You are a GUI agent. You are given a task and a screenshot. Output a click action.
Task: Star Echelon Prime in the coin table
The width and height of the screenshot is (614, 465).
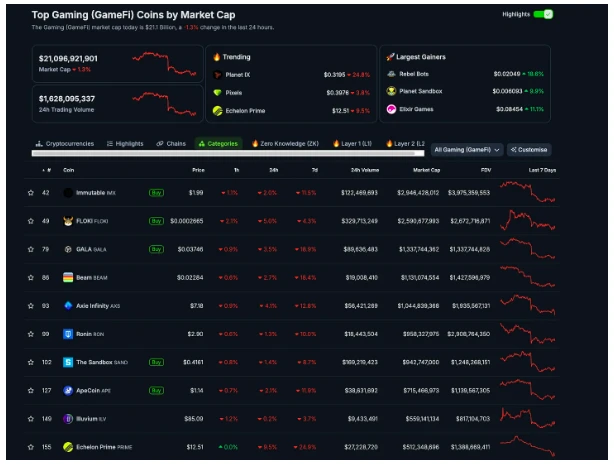click(31, 446)
